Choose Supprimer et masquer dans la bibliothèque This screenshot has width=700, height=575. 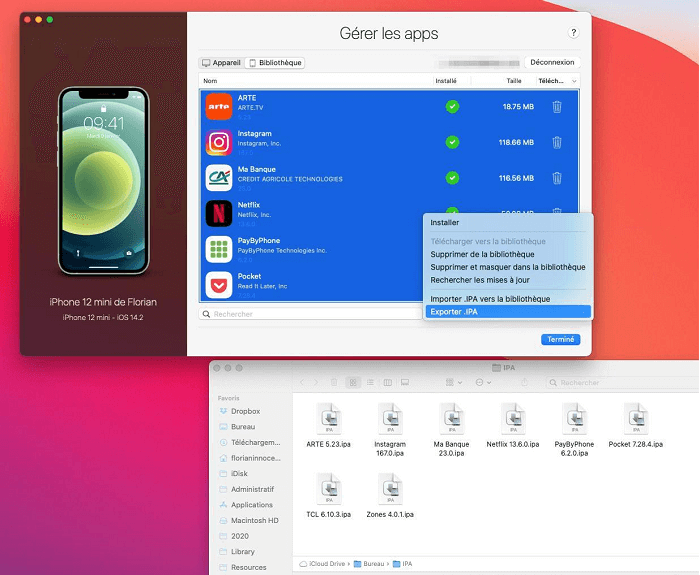508,267
